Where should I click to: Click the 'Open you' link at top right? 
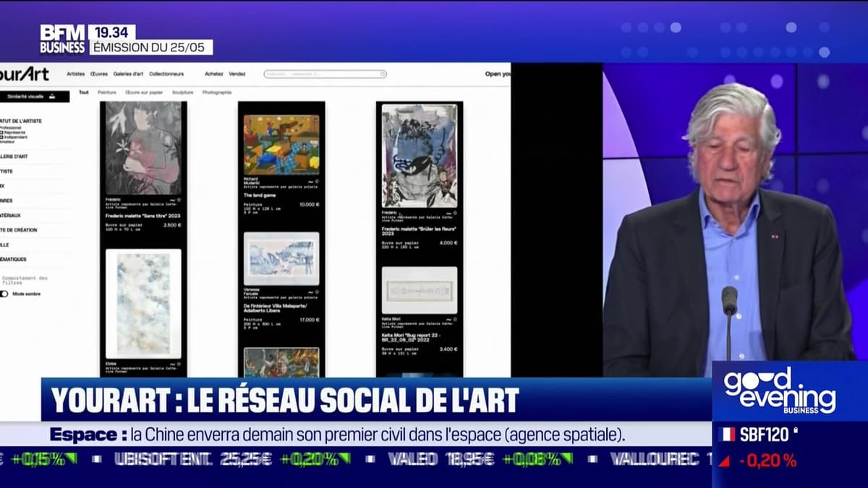click(498, 74)
